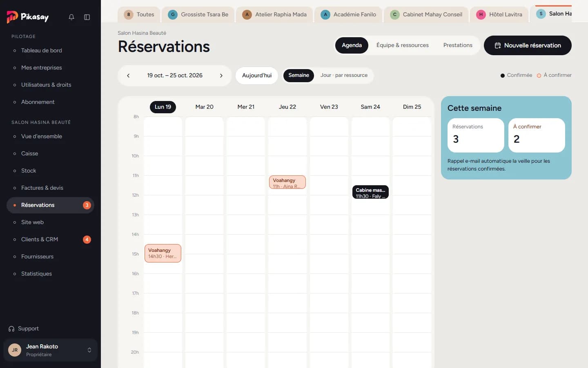Open Abonnement in the sidebar
The height and width of the screenshot is (368, 588).
click(x=50, y=102)
